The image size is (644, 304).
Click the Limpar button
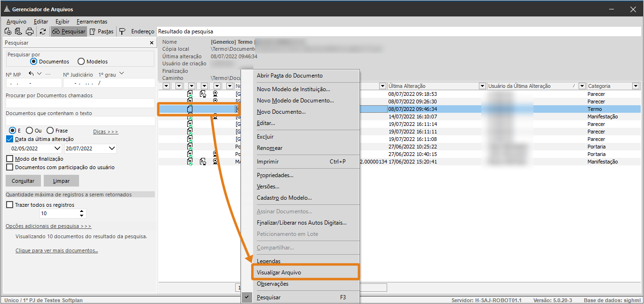click(x=61, y=181)
